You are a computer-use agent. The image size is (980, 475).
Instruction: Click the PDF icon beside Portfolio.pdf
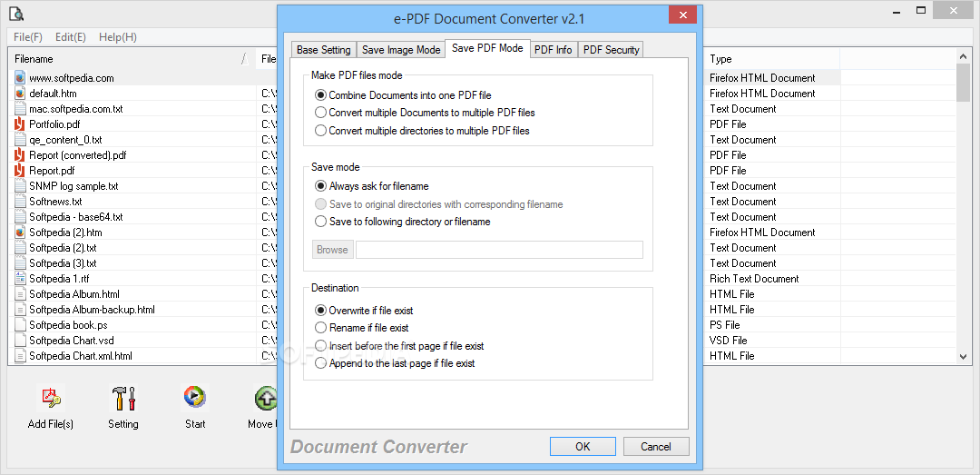[19, 124]
